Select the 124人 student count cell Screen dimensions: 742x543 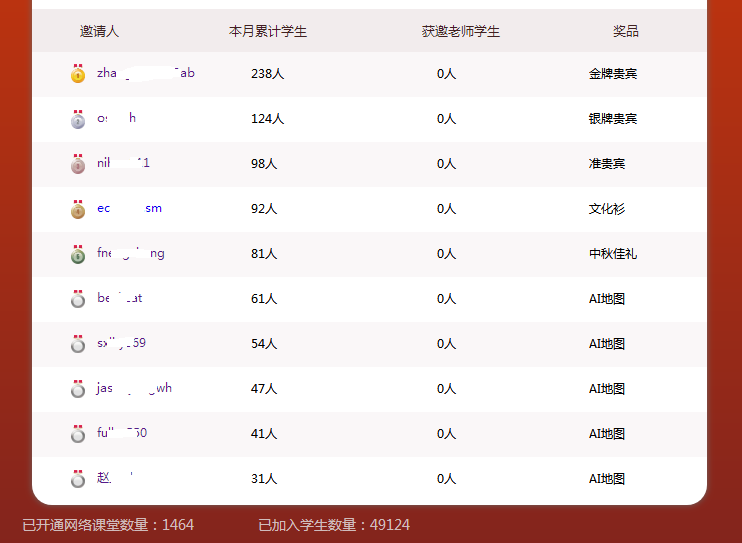click(267, 119)
